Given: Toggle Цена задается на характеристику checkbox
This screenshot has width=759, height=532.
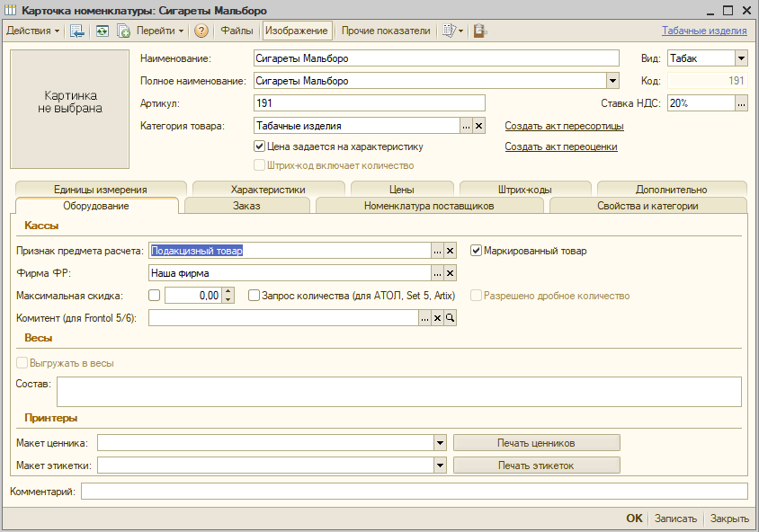Looking at the screenshot, I should coord(260,146).
